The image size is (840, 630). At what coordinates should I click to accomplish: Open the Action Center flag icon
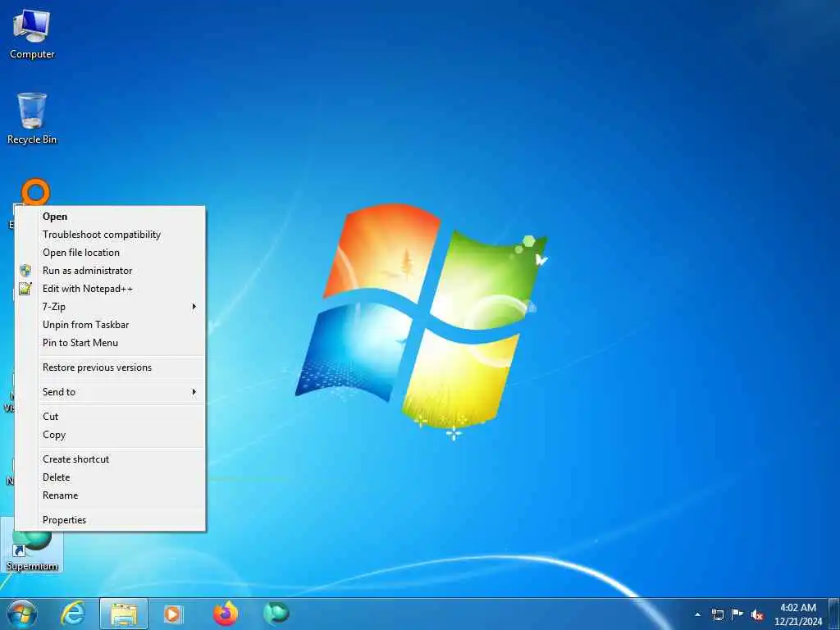737,614
